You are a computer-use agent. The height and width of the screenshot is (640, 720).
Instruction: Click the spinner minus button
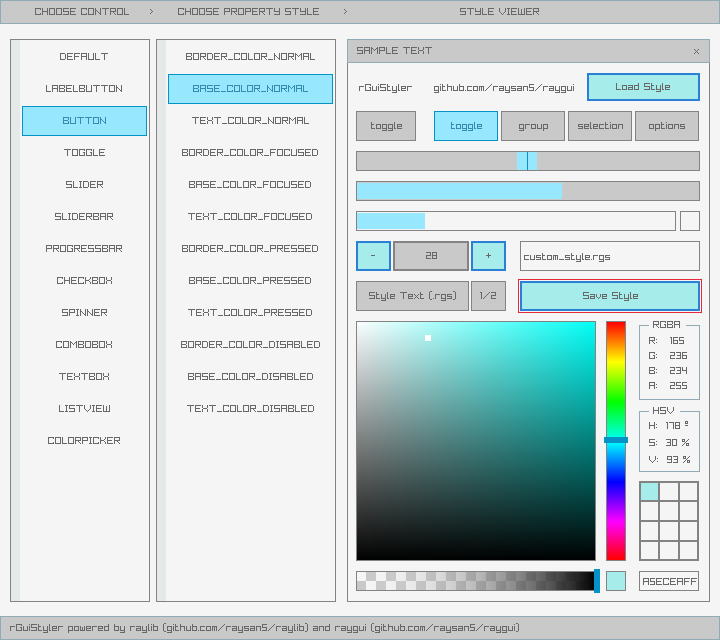click(x=373, y=256)
